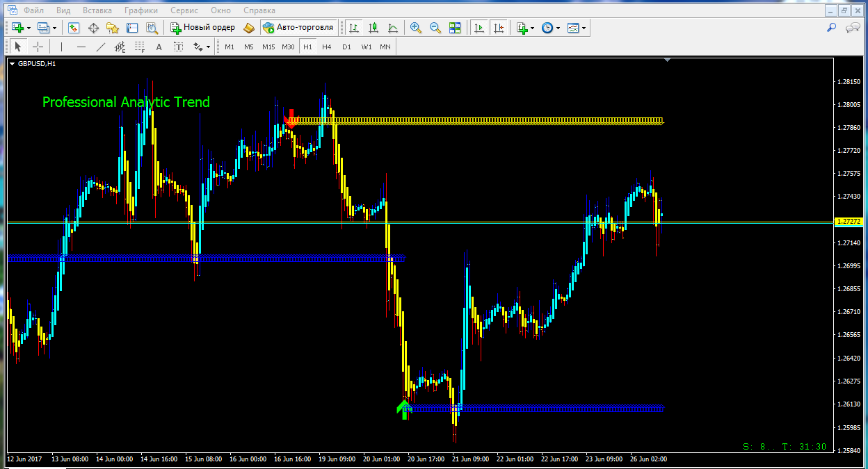Expand the arrows objects dropdown
The height and width of the screenshot is (469, 868).
click(208, 47)
